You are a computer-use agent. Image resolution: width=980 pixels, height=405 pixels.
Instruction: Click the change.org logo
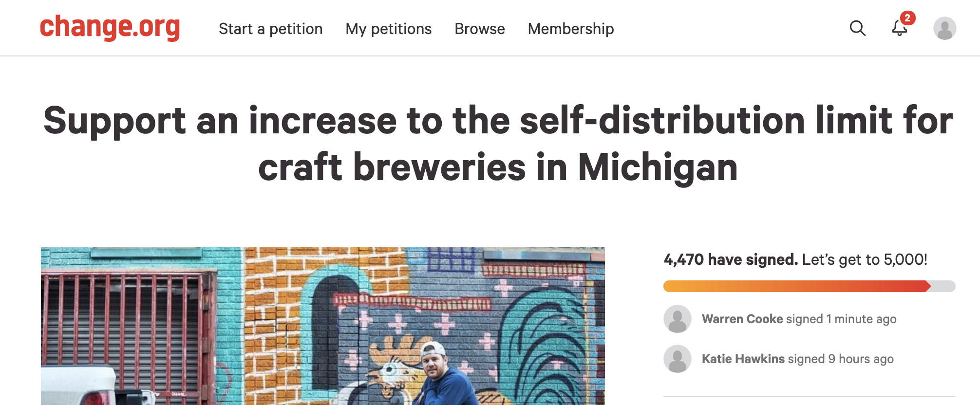(110, 27)
